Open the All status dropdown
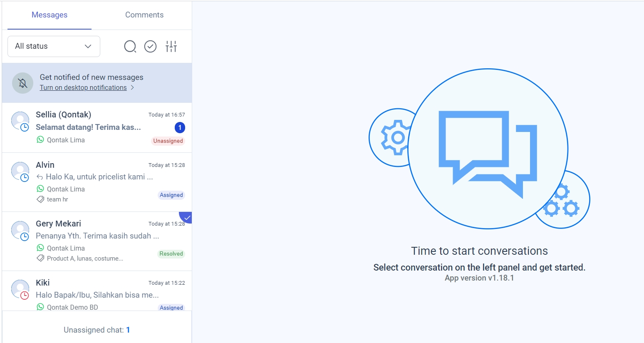This screenshot has height=343, width=644. [x=54, y=46]
